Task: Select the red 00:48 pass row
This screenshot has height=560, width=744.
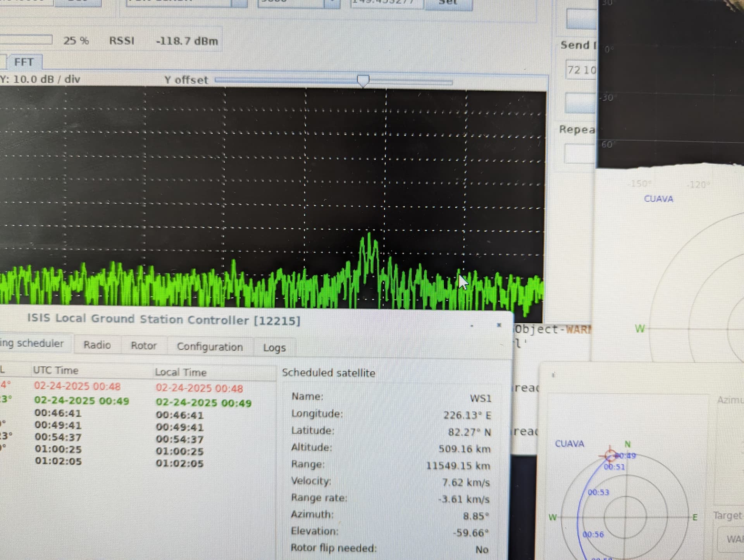Action: pos(138,387)
